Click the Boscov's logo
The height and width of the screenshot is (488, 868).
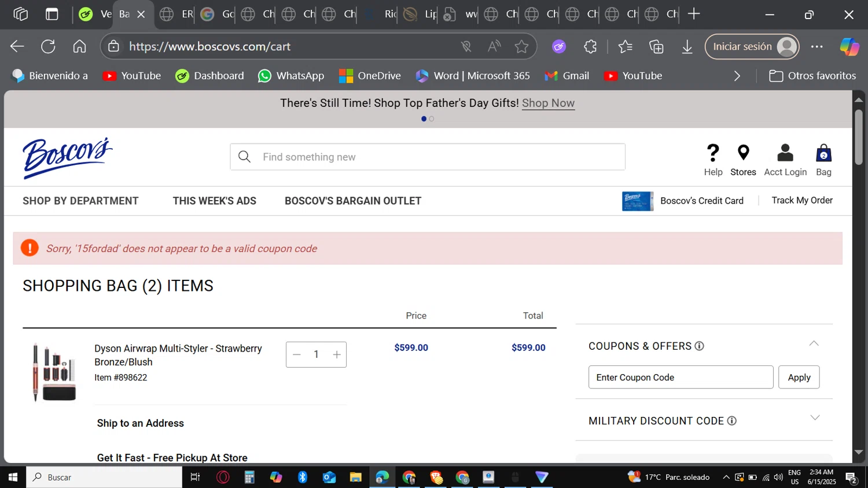68,158
